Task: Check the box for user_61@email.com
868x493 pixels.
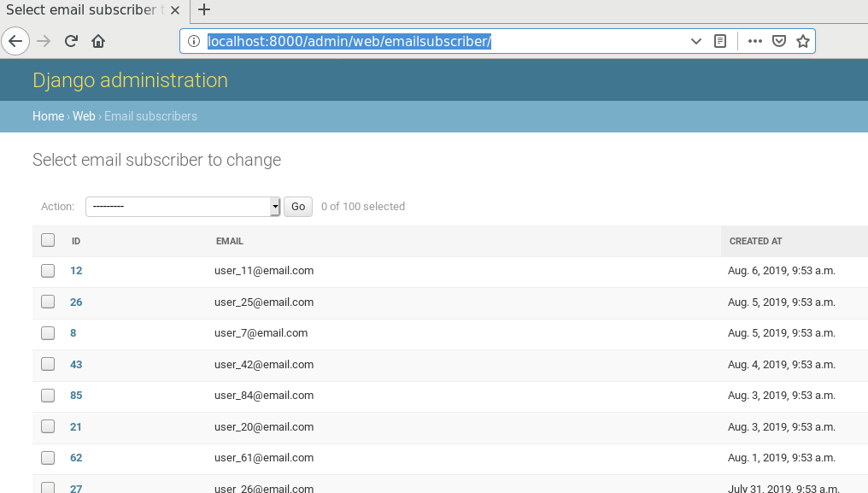Action: (48, 458)
